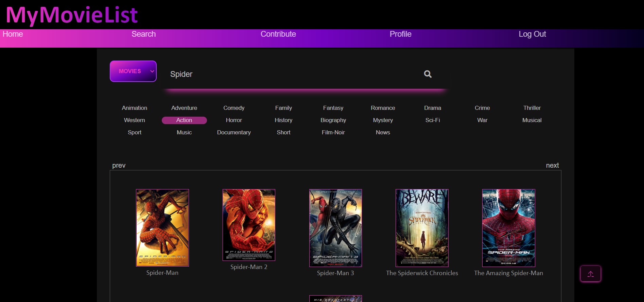Toggle the Family genre filter
The image size is (644, 302).
point(283,108)
